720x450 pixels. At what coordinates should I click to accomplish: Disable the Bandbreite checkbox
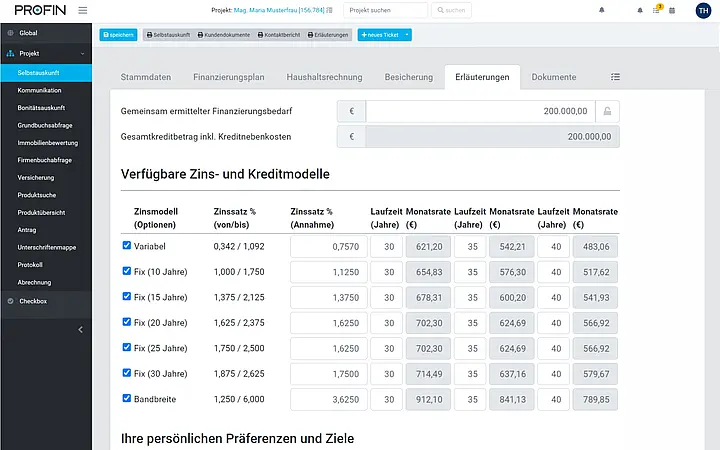tap(127, 398)
